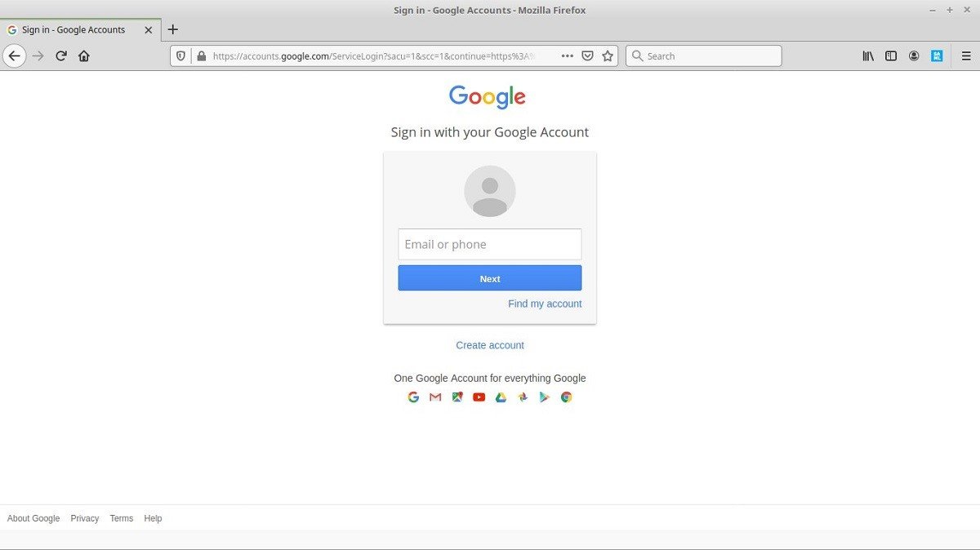Open the Privacy footer link
This screenshot has height=550, width=980.
coord(84,518)
